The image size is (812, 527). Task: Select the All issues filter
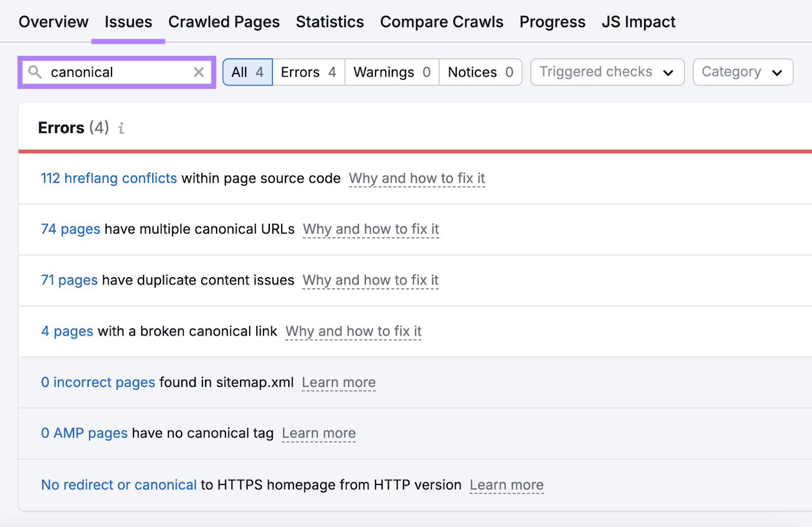click(247, 72)
